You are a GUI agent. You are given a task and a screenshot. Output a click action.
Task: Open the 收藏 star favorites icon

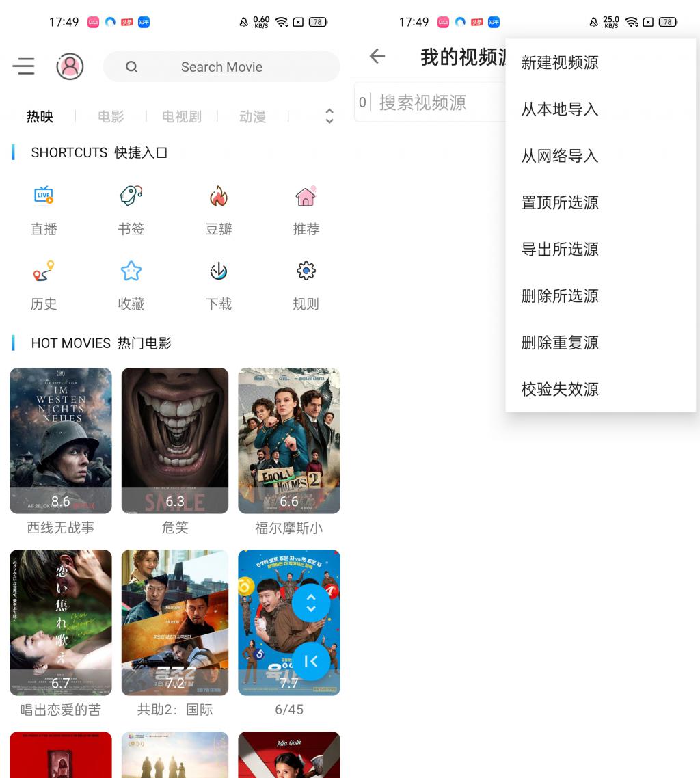[x=131, y=271]
